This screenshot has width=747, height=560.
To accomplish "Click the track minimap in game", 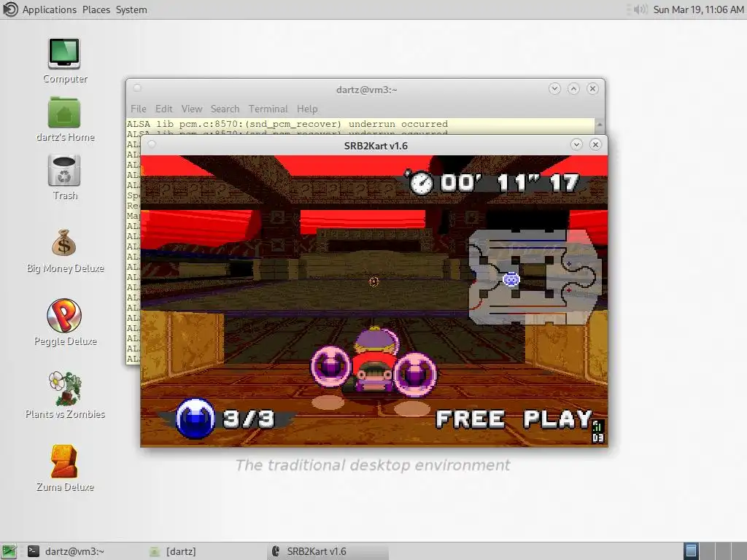I will 535,277.
